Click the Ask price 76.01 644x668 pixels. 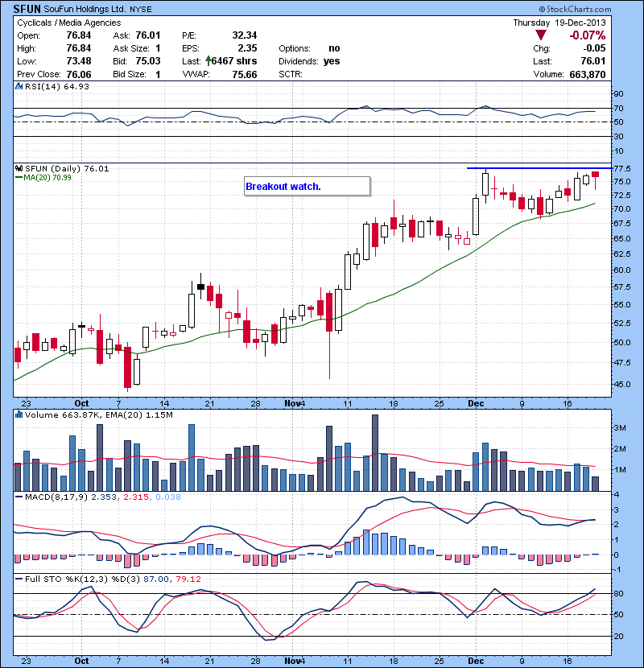[x=148, y=35]
